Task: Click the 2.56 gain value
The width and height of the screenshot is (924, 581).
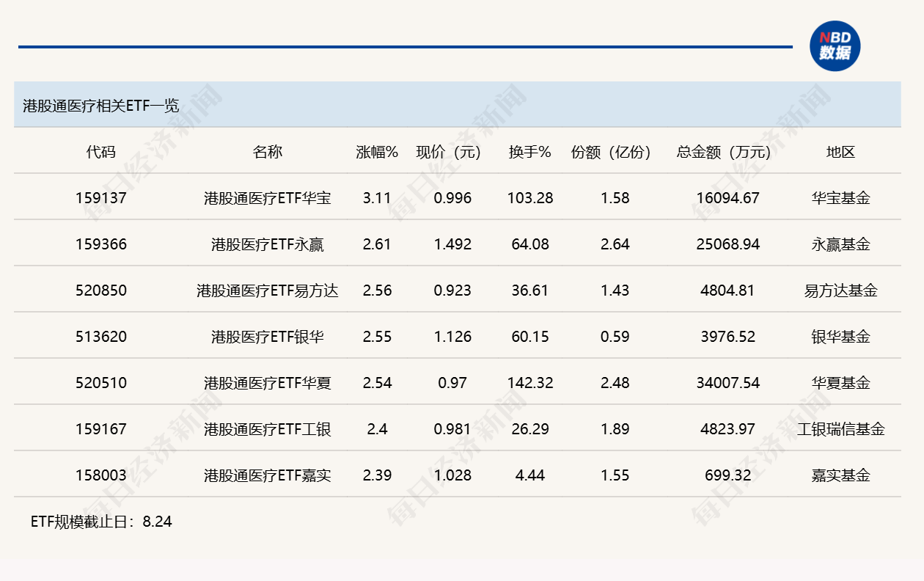Action: [377, 290]
